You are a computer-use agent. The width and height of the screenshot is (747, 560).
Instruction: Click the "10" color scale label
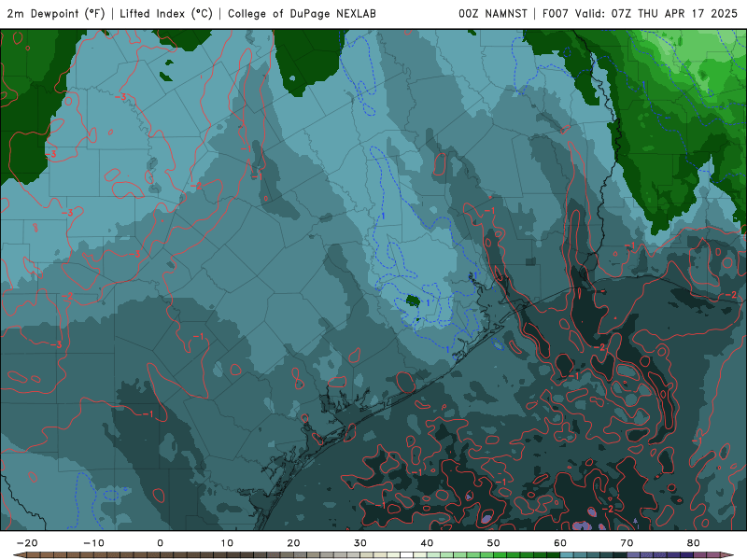click(x=227, y=543)
